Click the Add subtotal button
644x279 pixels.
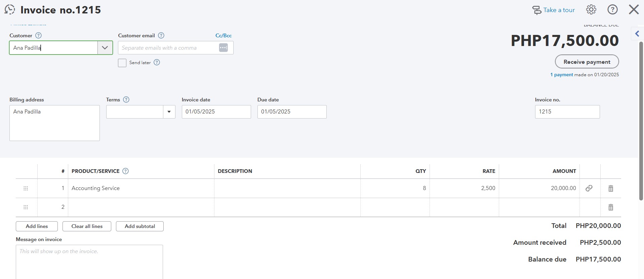[x=140, y=226]
